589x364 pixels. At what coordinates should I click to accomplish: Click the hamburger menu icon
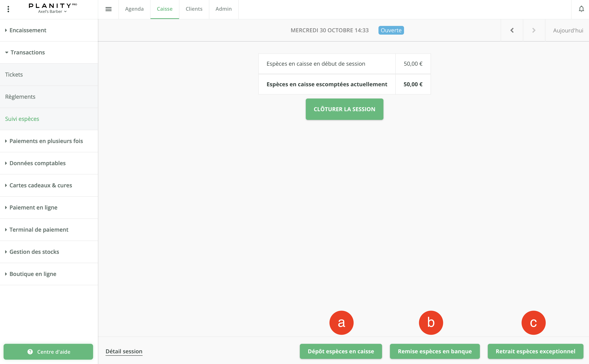click(x=109, y=9)
